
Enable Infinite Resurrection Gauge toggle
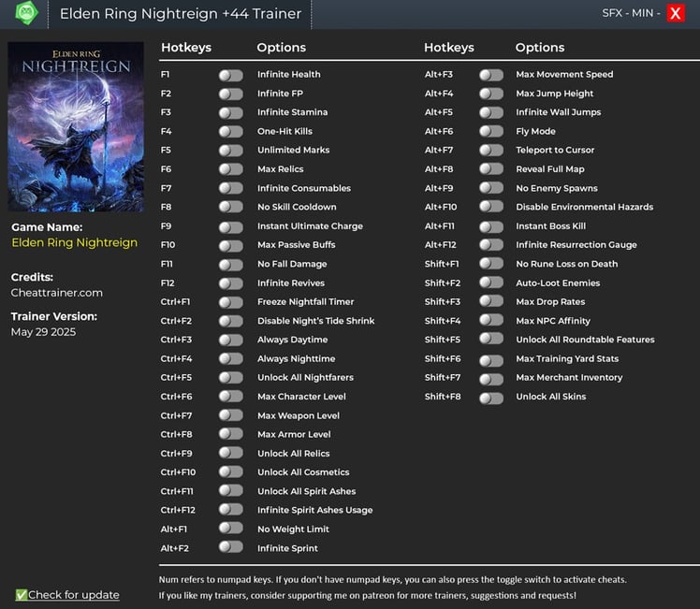point(491,245)
